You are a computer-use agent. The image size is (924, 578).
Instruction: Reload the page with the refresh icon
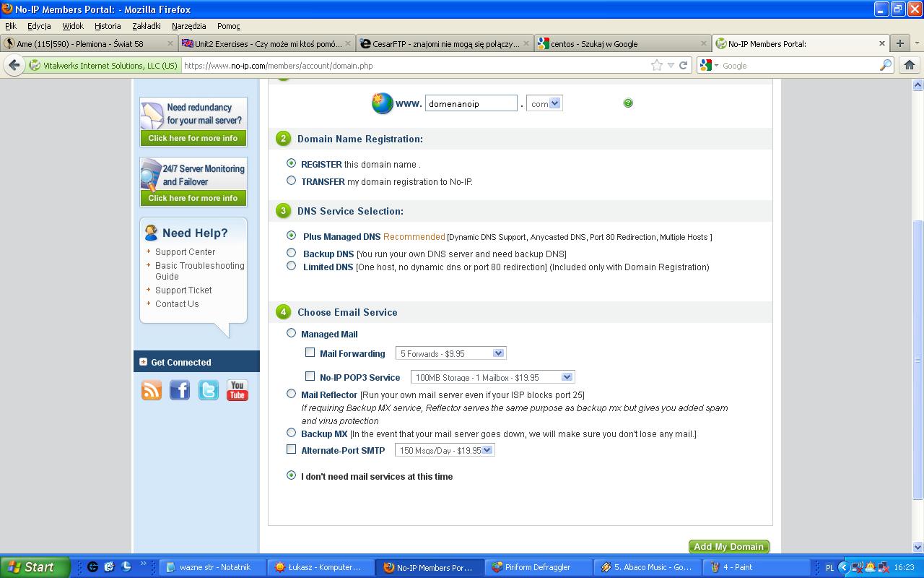pos(684,65)
